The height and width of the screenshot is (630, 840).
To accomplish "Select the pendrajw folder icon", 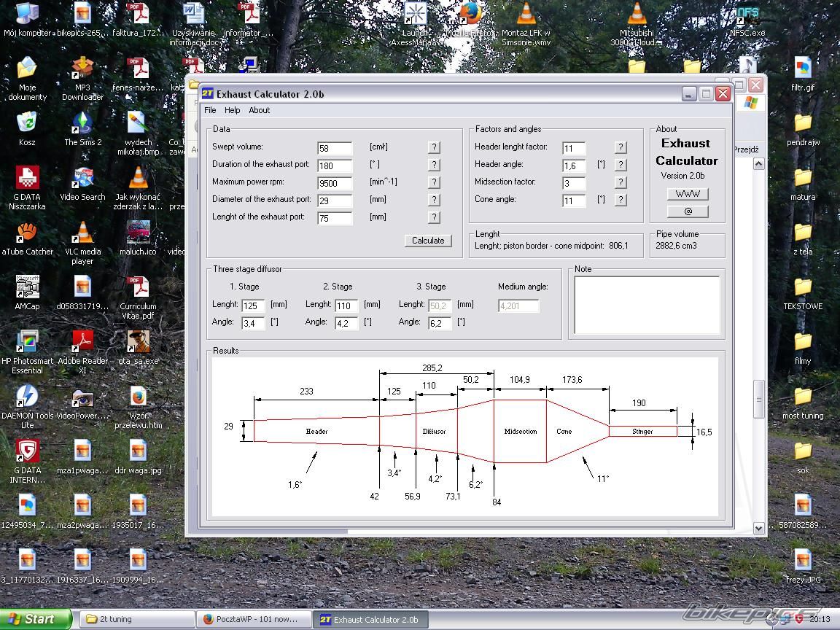I will [803, 129].
